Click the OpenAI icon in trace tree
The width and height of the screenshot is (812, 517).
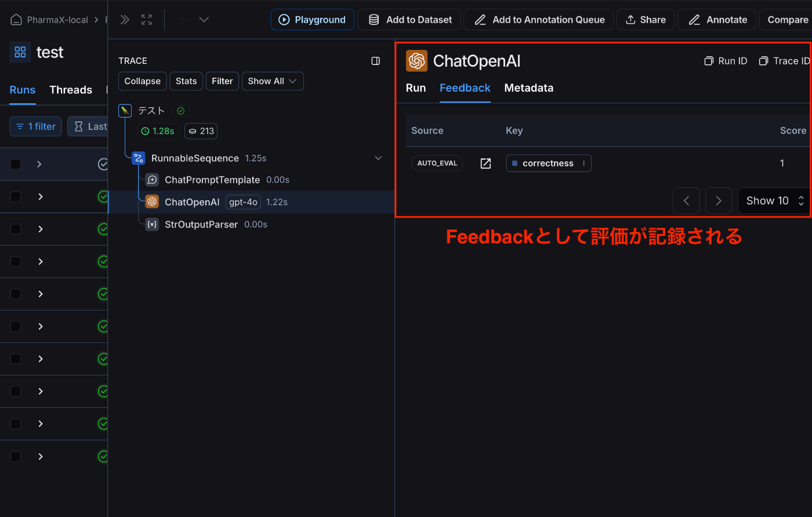152,202
